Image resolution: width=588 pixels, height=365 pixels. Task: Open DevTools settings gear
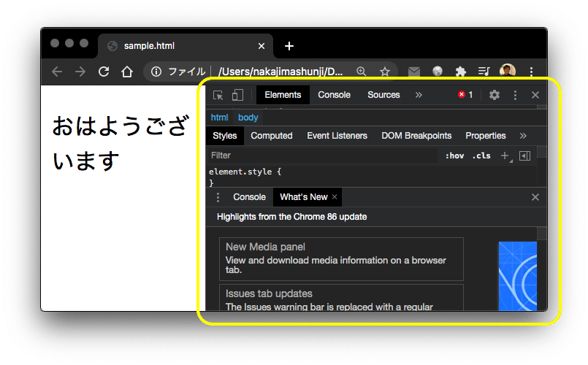495,95
